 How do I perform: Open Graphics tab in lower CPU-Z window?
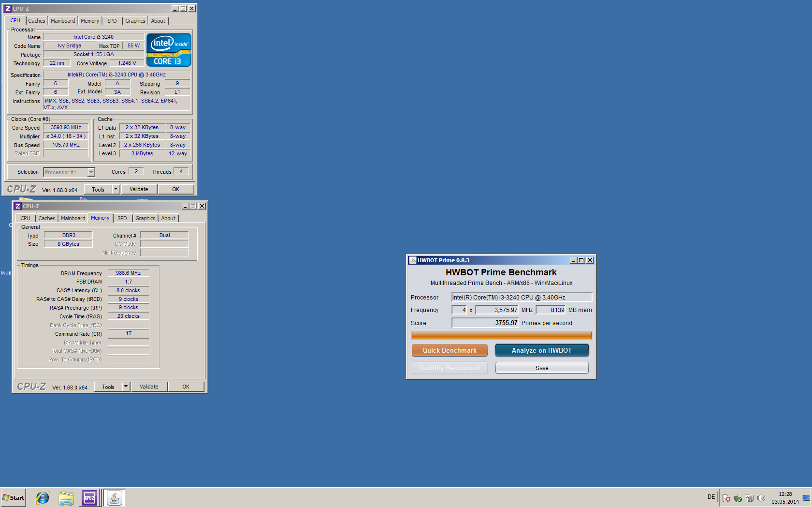(145, 218)
